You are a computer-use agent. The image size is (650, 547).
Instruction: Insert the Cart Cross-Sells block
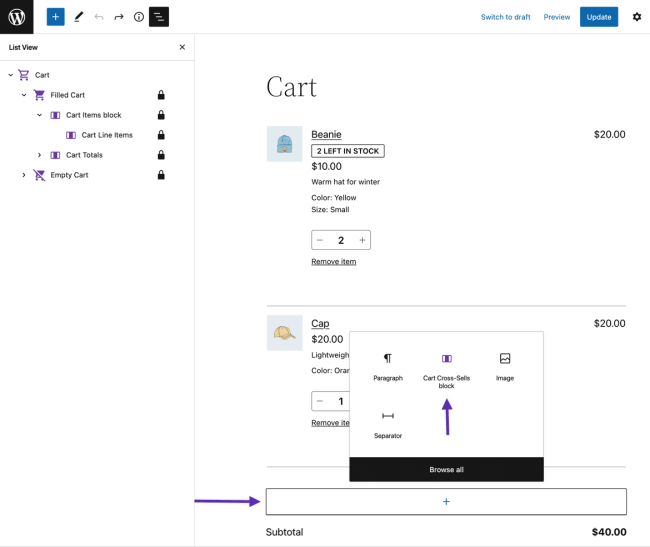(x=446, y=368)
